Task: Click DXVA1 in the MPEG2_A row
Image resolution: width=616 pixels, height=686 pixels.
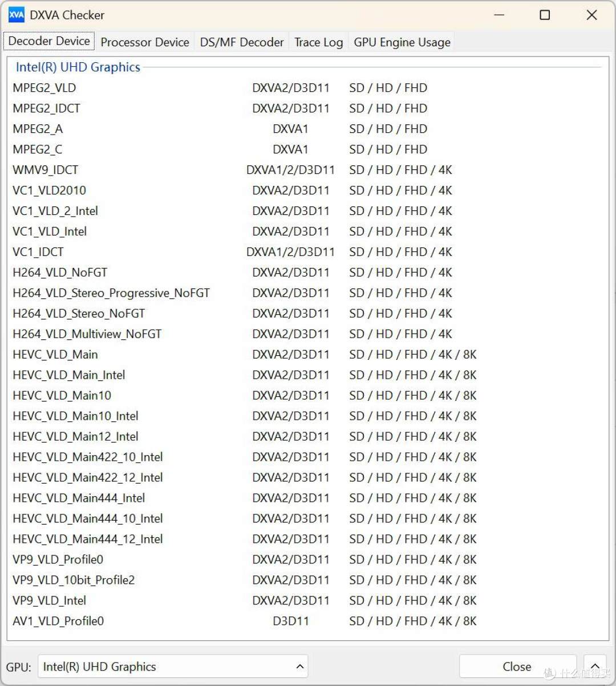Action: pyautogui.click(x=290, y=129)
